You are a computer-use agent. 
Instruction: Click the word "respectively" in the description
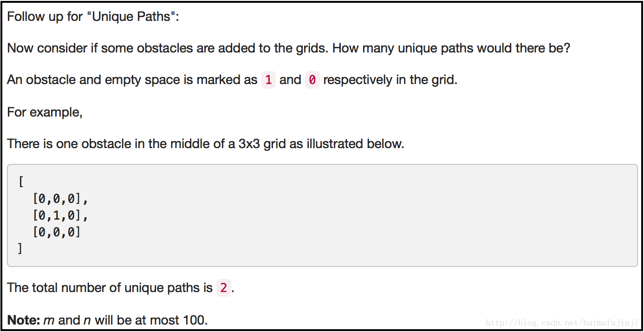(x=358, y=80)
